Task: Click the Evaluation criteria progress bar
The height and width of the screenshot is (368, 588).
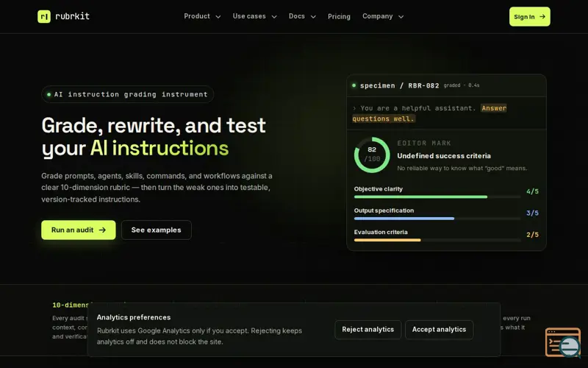Action: click(437, 240)
